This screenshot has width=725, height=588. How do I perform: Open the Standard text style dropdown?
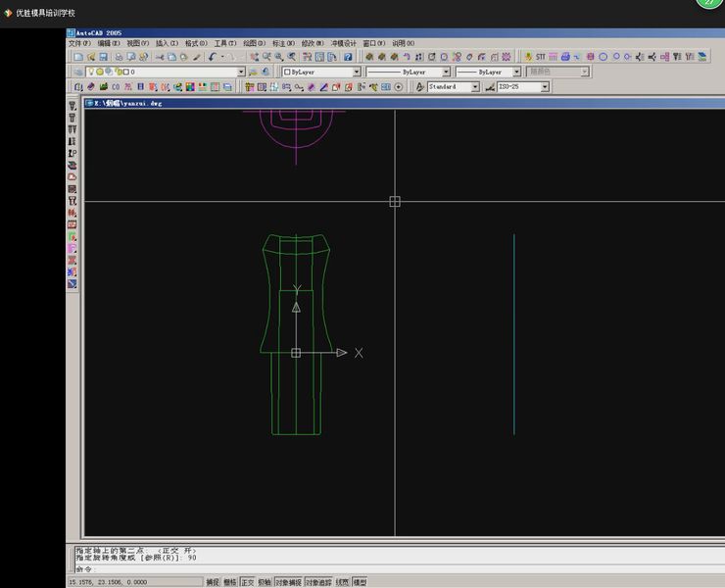tap(475, 86)
